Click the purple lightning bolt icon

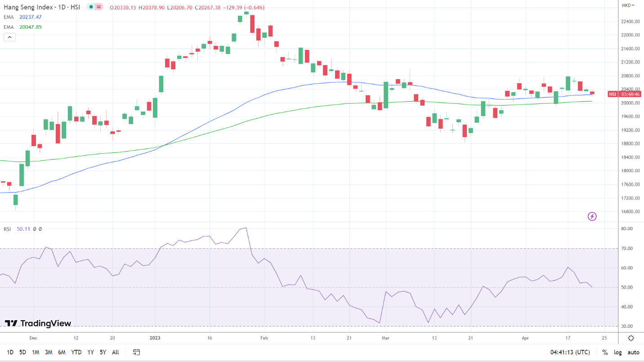point(592,217)
